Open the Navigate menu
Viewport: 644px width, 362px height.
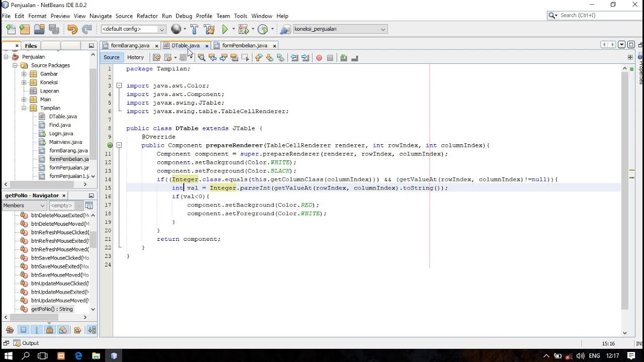101,16
